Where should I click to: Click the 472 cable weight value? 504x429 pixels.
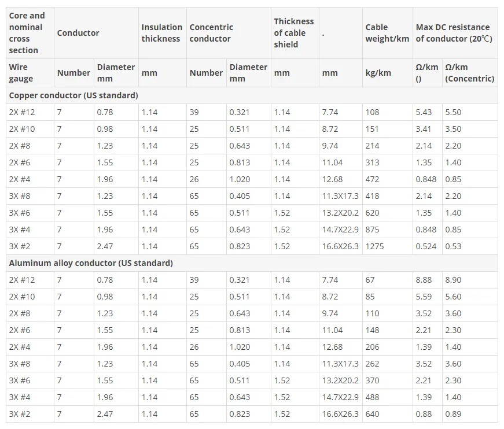[x=372, y=179]
